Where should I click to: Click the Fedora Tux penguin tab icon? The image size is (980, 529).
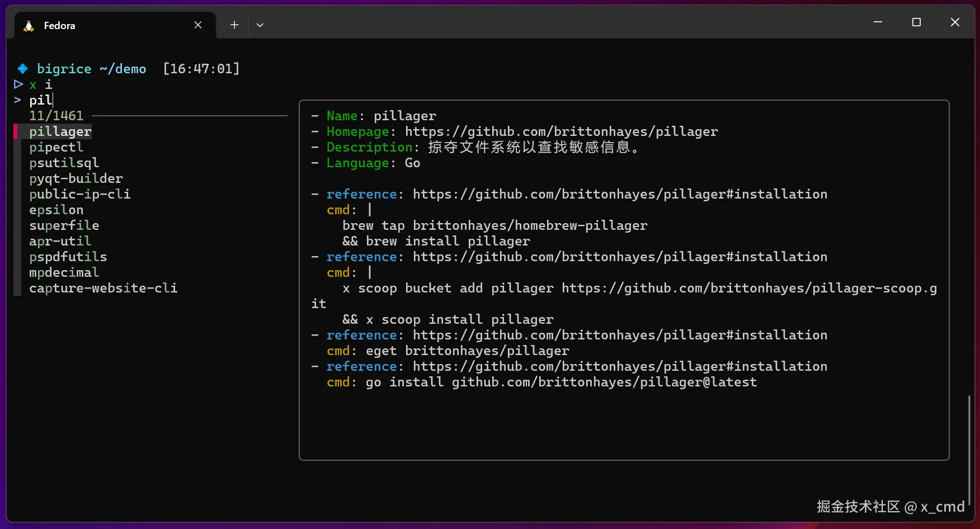tap(29, 26)
